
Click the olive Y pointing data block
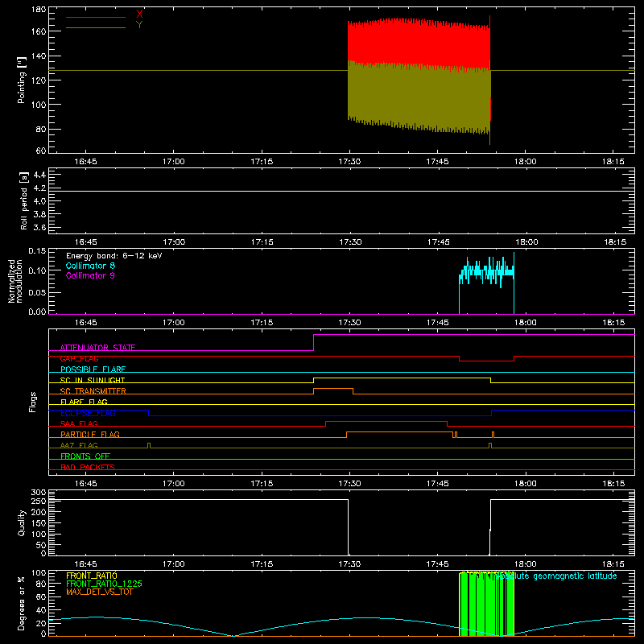(x=419, y=97)
